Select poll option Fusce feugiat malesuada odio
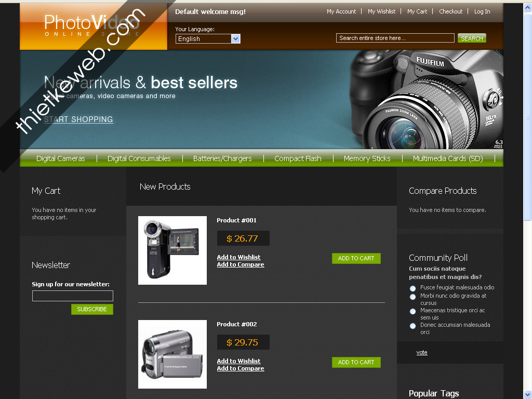 pos(413,288)
